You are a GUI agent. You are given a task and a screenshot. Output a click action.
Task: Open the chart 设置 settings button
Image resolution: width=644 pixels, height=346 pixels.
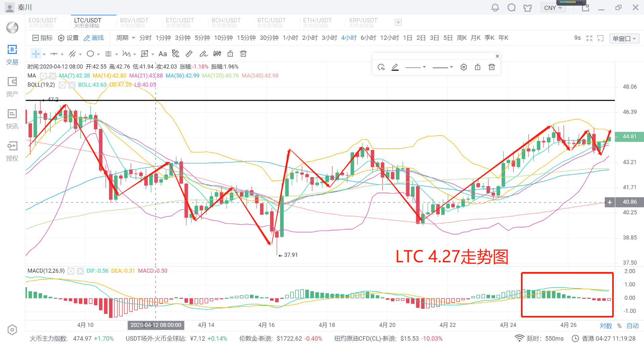68,38
